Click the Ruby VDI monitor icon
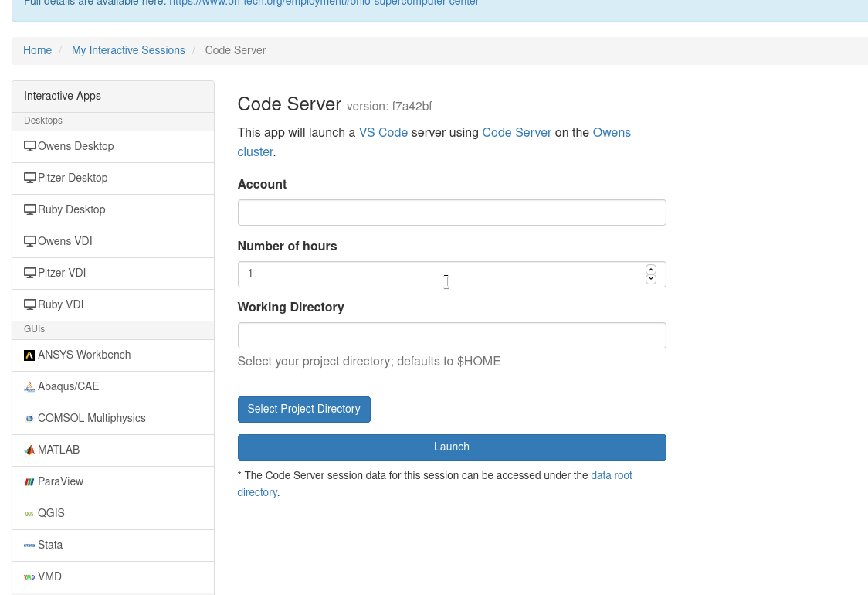 pos(30,304)
